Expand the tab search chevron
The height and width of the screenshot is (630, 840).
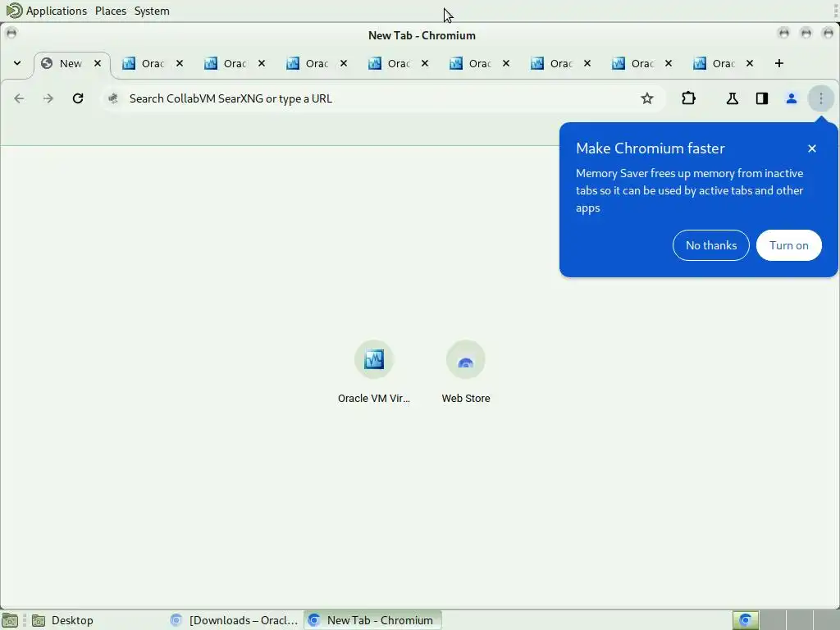[x=17, y=63]
